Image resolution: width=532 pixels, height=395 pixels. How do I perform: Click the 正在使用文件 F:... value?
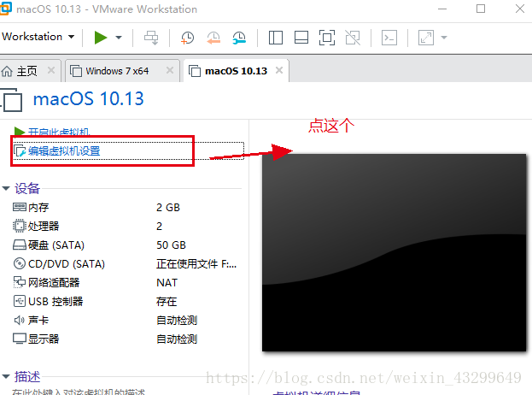click(196, 264)
